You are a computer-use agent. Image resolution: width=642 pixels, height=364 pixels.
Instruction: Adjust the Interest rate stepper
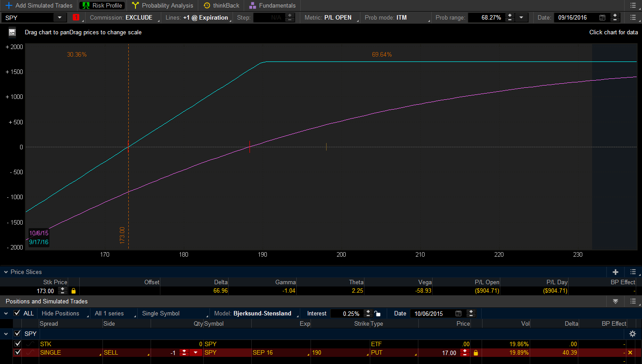368,313
